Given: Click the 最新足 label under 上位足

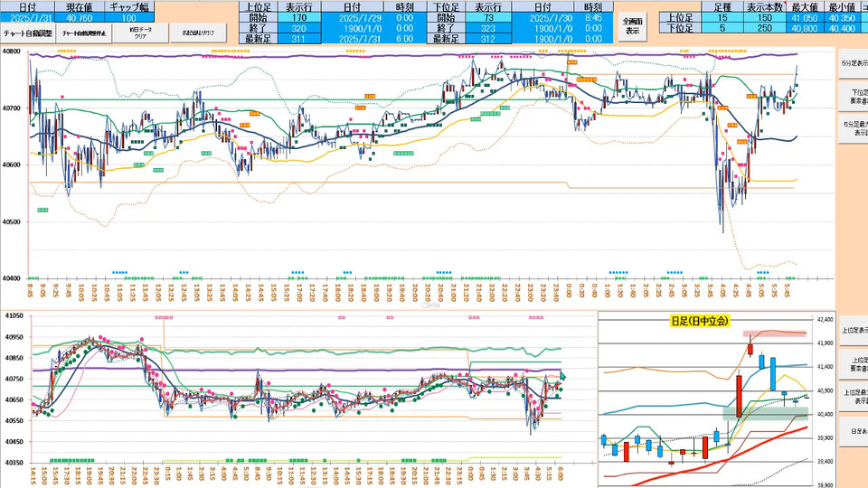Looking at the screenshot, I should click(258, 39).
